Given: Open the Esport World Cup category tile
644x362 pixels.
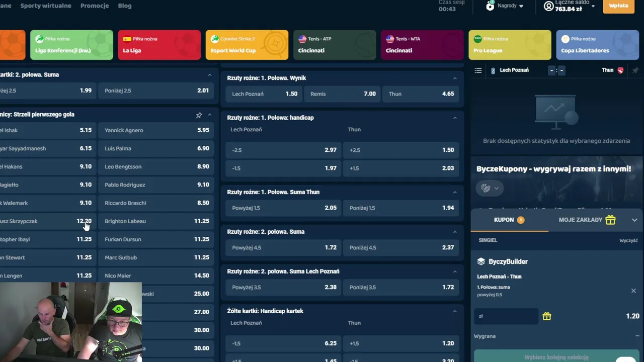Looking at the screenshot, I should (x=247, y=45).
